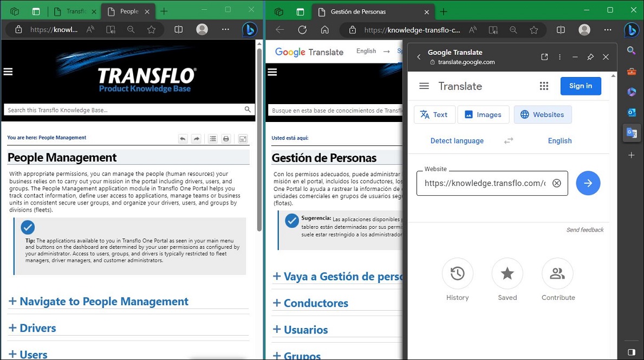Open left window's Settings and more menu
The width and height of the screenshot is (644, 360).
click(x=225, y=30)
